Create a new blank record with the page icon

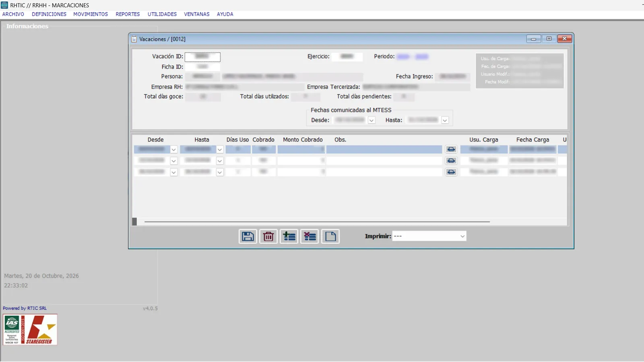(x=330, y=237)
